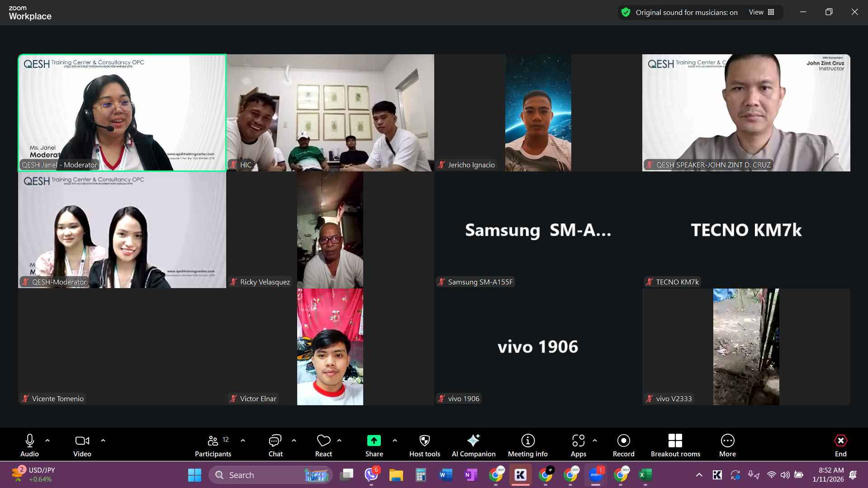Launch AI Companion
868x488 pixels.
tap(474, 445)
